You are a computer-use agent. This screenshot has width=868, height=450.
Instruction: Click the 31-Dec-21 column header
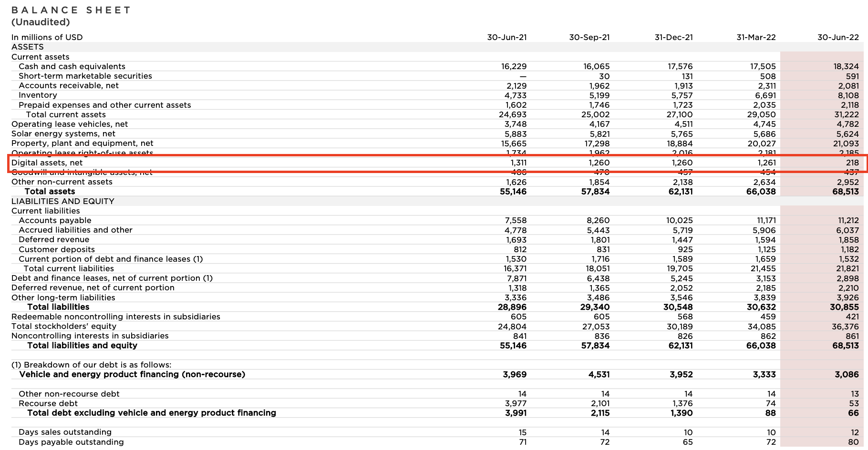(674, 37)
